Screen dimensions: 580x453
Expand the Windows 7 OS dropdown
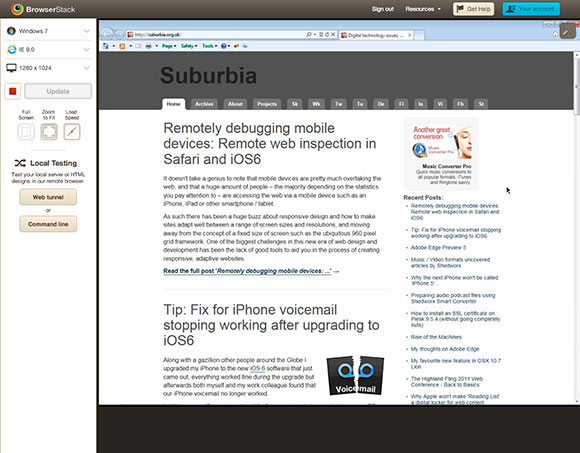pos(48,31)
